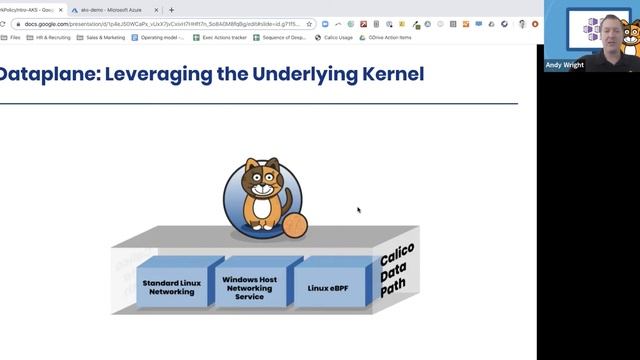
Task: Click the Calico Data Path label
Action: pos(397,270)
